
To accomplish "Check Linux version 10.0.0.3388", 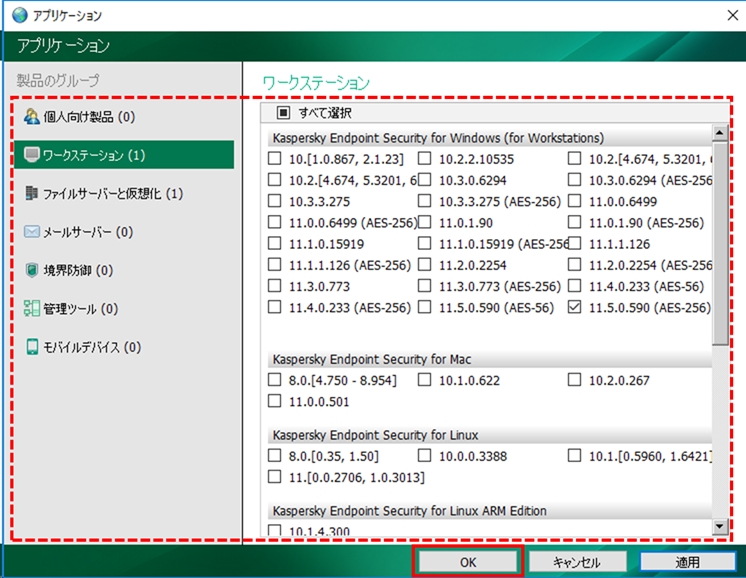I will 424,456.
